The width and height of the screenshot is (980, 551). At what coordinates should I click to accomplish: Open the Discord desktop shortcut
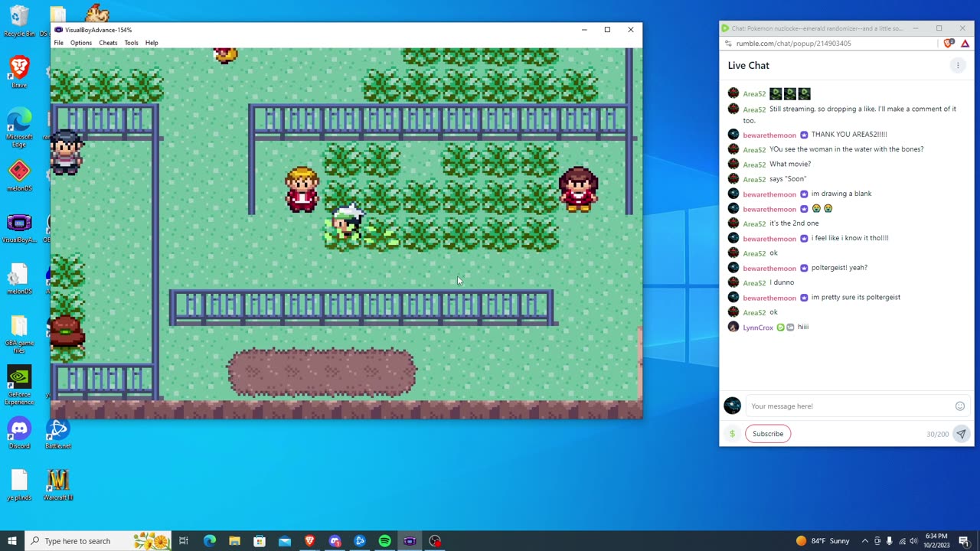coord(19,433)
